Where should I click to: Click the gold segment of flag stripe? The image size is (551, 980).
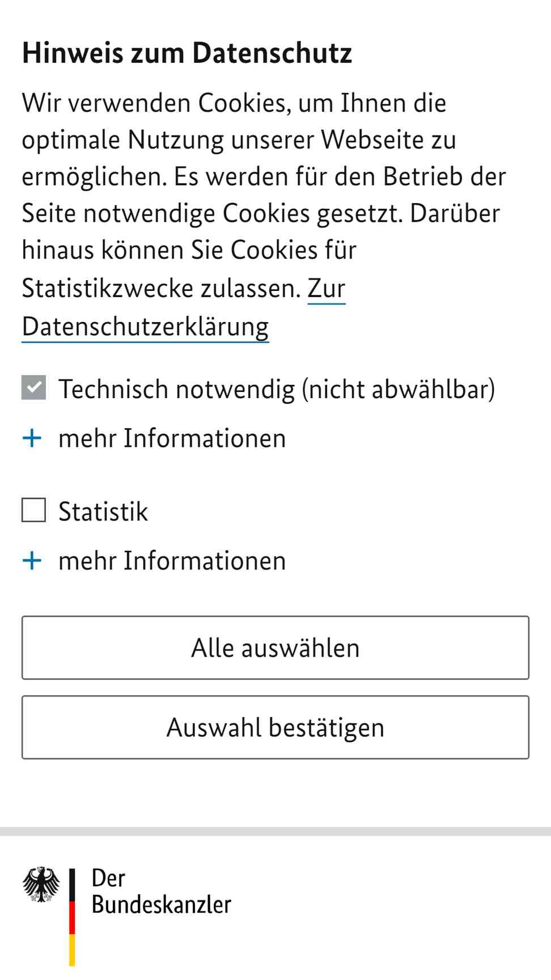point(72,951)
